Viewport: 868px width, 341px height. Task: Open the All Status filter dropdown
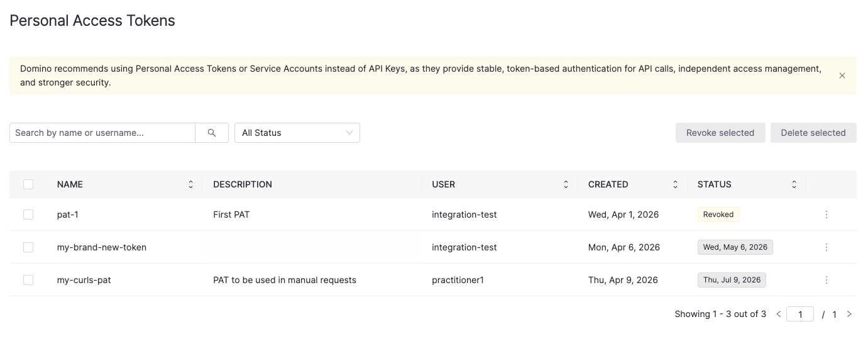(297, 133)
